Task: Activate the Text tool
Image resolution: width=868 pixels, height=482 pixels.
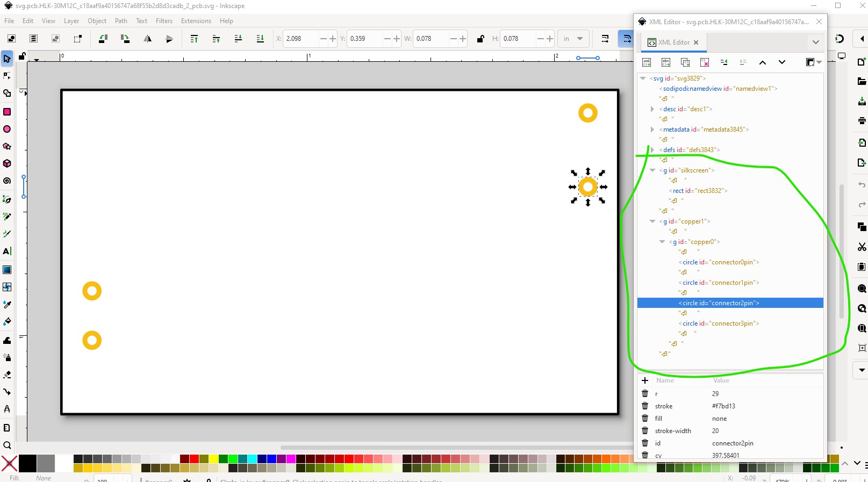Action: [7, 251]
